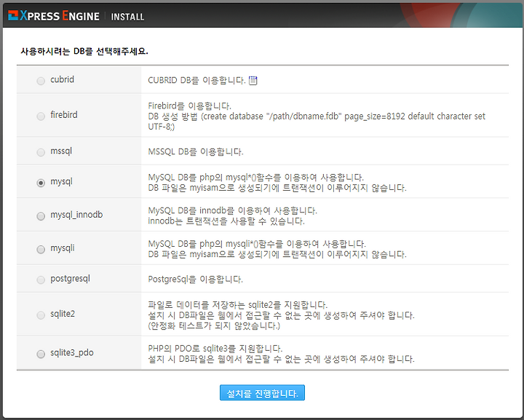The height and width of the screenshot is (420, 524).
Task: Choose the mssql database option
Action: 41,152
